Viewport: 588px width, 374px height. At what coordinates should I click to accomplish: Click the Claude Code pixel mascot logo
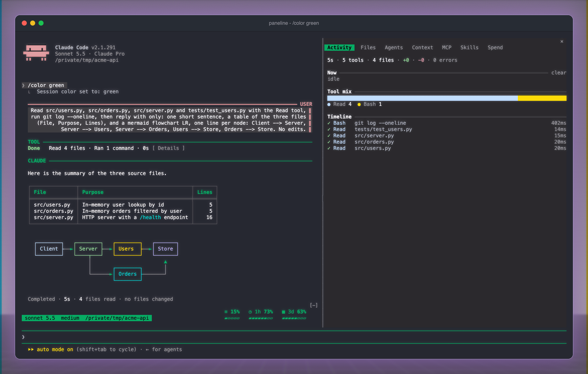pyautogui.click(x=36, y=53)
